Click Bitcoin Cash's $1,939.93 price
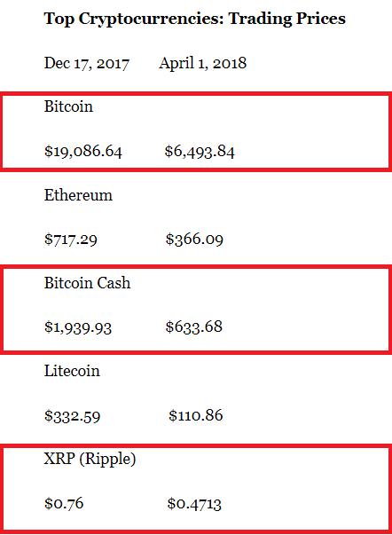The height and width of the screenshot is (535, 392). [78, 327]
